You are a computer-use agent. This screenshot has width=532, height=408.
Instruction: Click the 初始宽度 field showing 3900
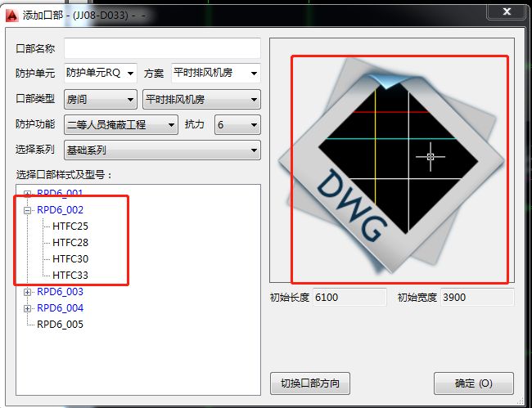point(477,298)
